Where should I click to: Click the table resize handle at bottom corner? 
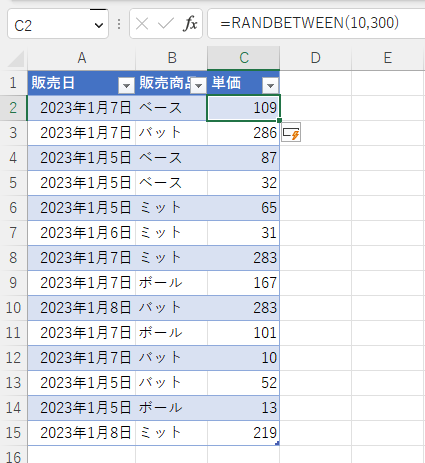click(x=277, y=443)
